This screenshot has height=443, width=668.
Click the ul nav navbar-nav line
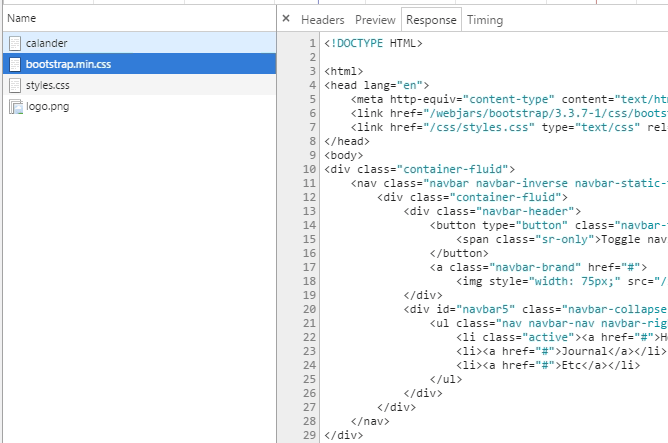coord(549,323)
